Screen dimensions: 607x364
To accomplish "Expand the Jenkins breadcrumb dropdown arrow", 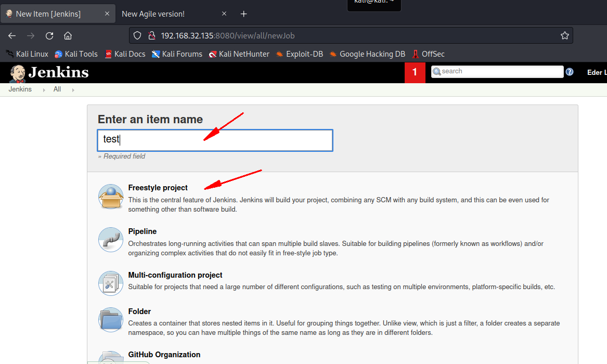I will tap(44, 90).
